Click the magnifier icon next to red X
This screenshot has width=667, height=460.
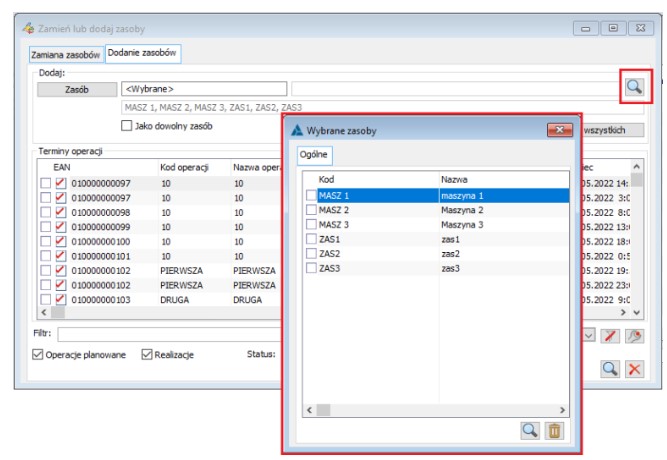609,369
